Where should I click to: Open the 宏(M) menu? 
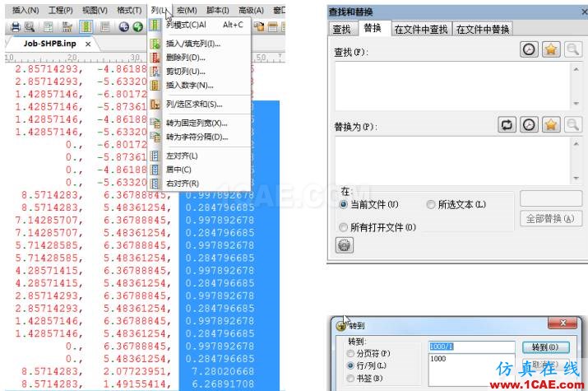click(x=187, y=10)
